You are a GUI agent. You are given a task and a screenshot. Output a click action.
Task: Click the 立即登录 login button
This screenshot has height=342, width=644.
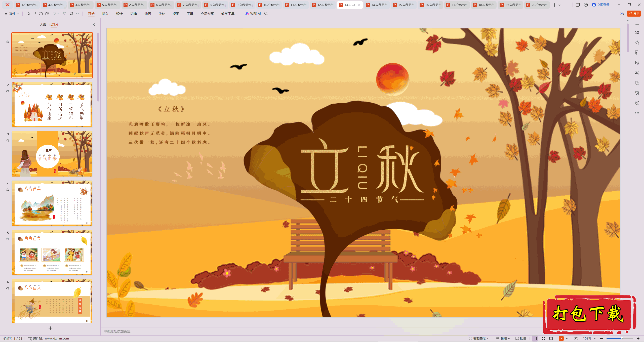[x=601, y=5]
